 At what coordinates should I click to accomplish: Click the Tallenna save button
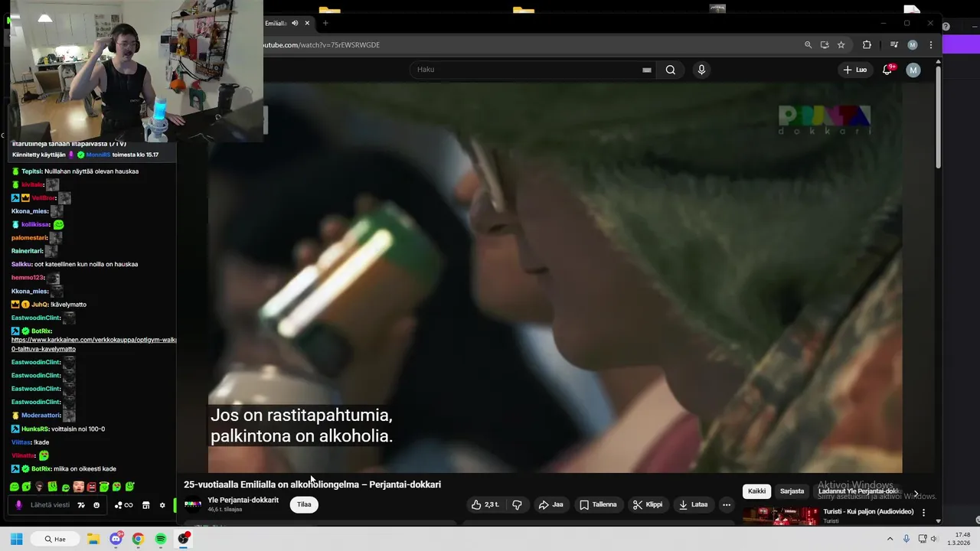click(x=598, y=504)
